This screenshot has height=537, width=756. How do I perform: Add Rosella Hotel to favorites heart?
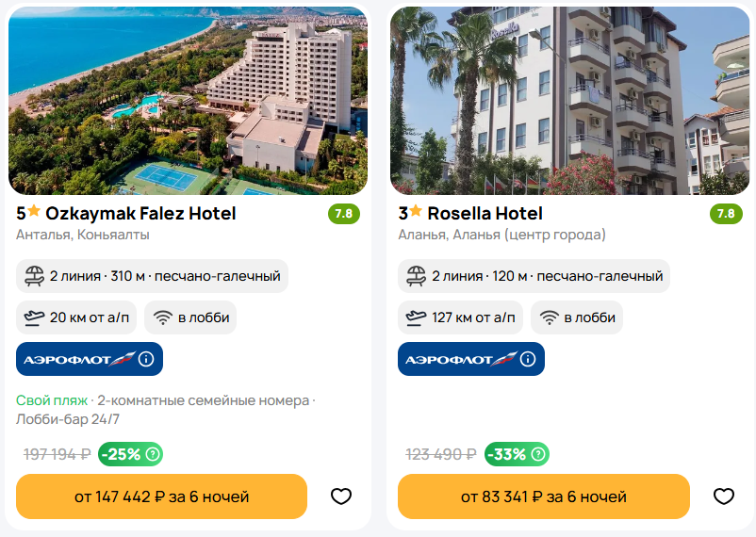coord(723,496)
